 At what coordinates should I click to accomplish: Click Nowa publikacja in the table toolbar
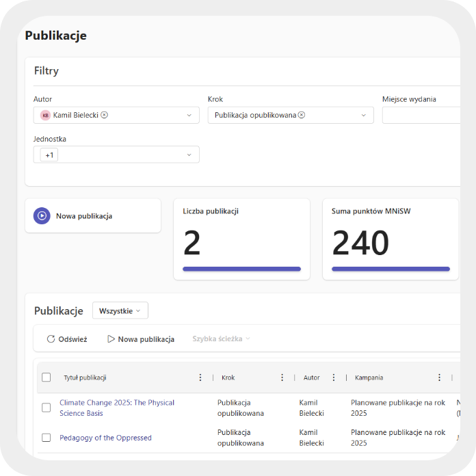coord(140,339)
